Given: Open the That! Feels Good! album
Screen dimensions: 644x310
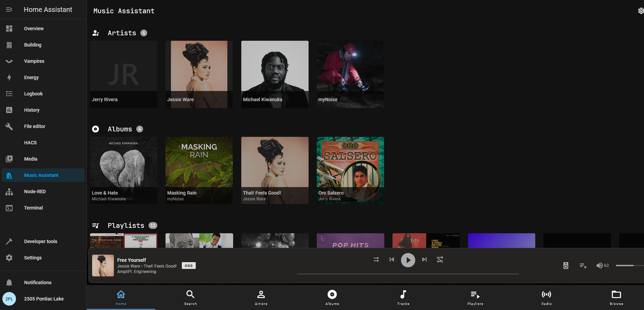Looking at the screenshot, I should click(275, 170).
